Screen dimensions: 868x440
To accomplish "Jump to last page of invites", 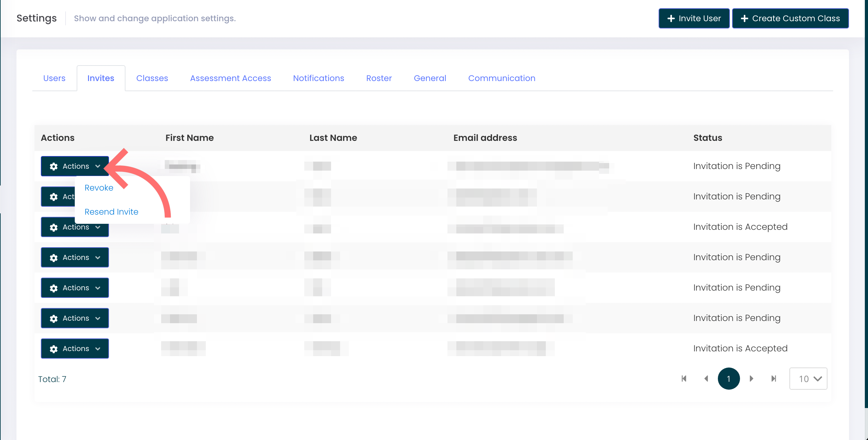I will click(x=774, y=378).
